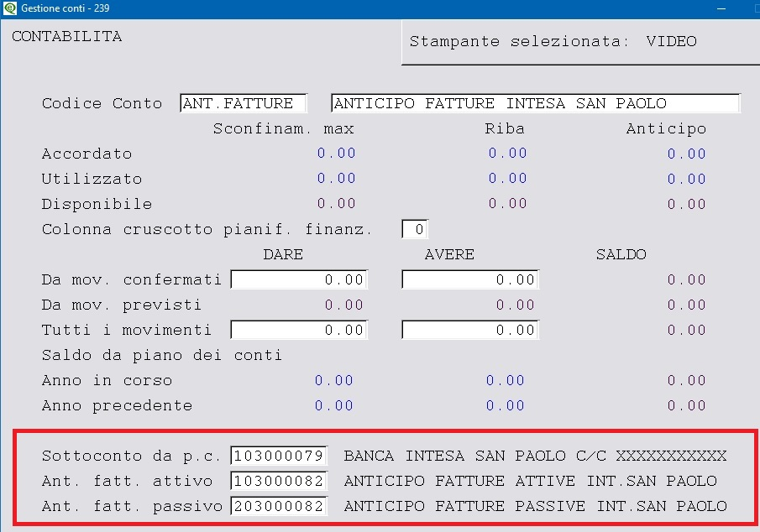Screen dimensions: 760x532
Task: Click the DARE column header
Action: [x=283, y=255]
